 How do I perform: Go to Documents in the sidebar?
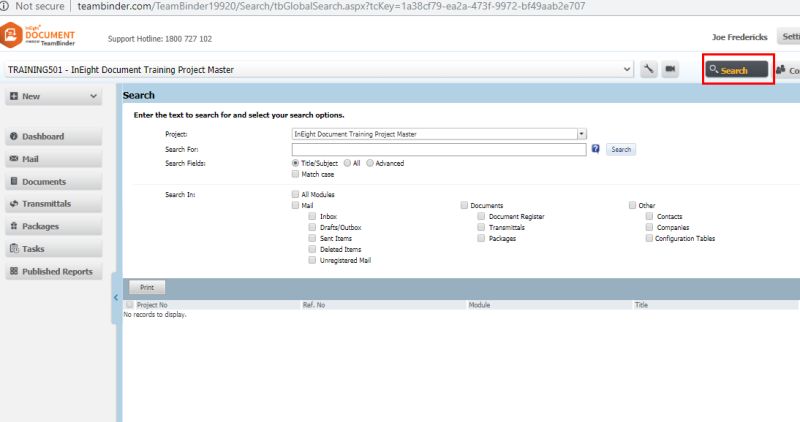[54, 181]
